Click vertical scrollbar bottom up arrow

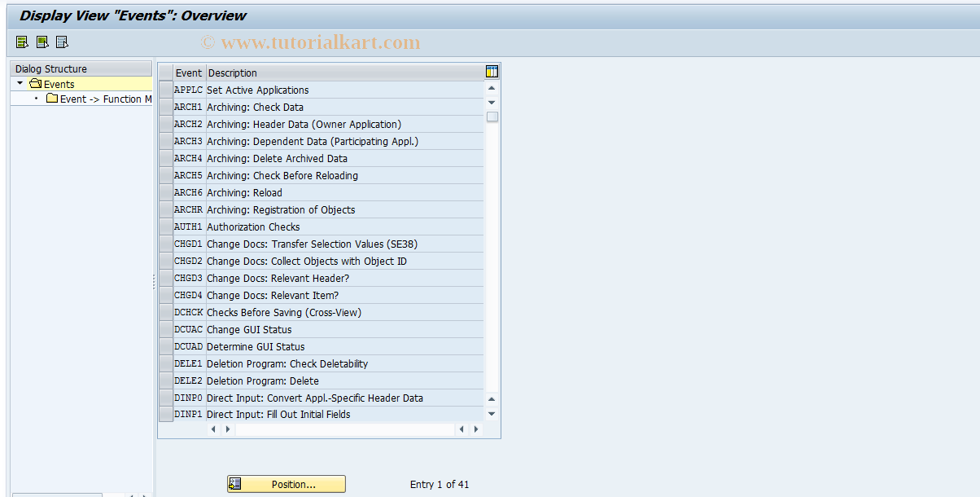tap(492, 399)
